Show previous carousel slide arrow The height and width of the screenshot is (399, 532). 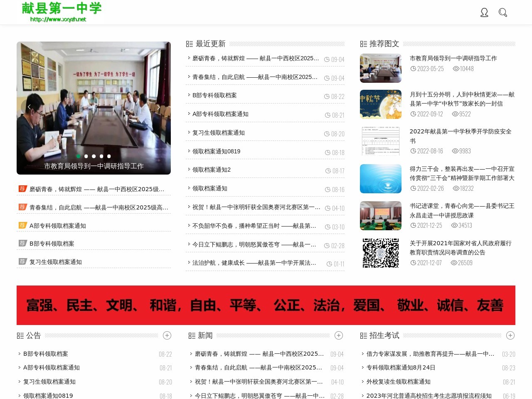[x=29, y=107]
